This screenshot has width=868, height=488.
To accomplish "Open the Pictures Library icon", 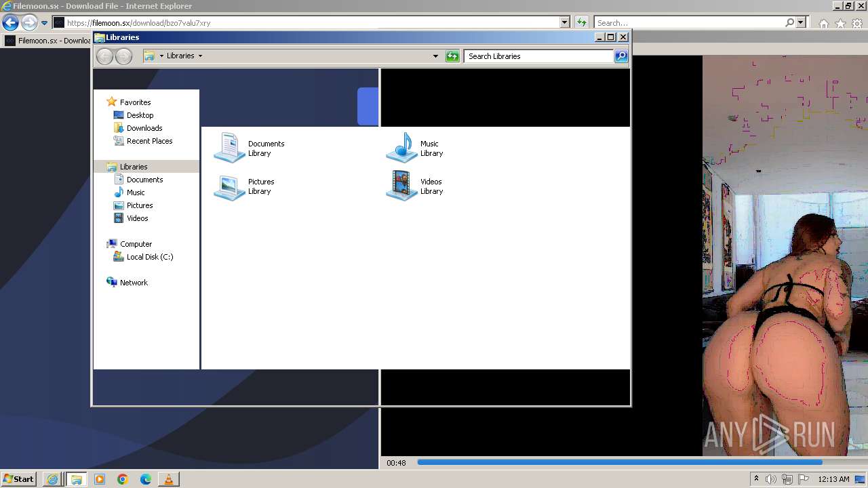I will pyautogui.click(x=244, y=186).
